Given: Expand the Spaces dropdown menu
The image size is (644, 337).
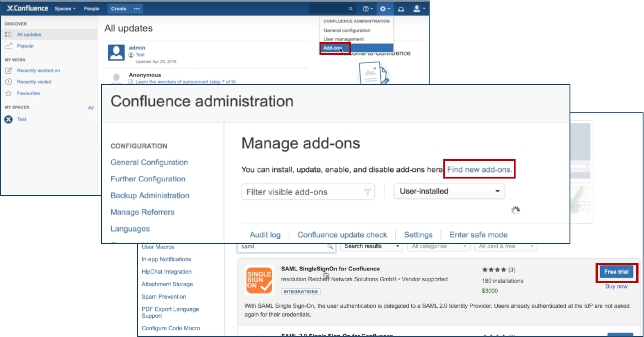Looking at the screenshot, I should 65,9.
